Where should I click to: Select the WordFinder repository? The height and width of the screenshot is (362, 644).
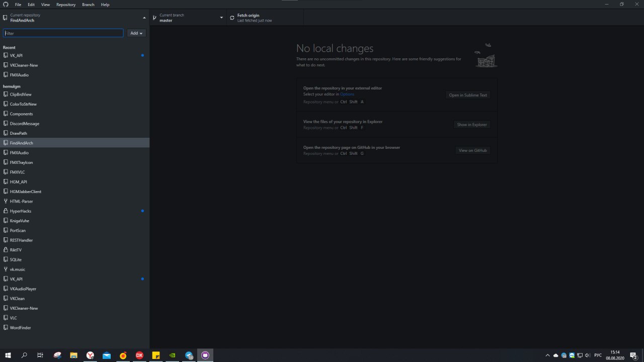(74, 328)
